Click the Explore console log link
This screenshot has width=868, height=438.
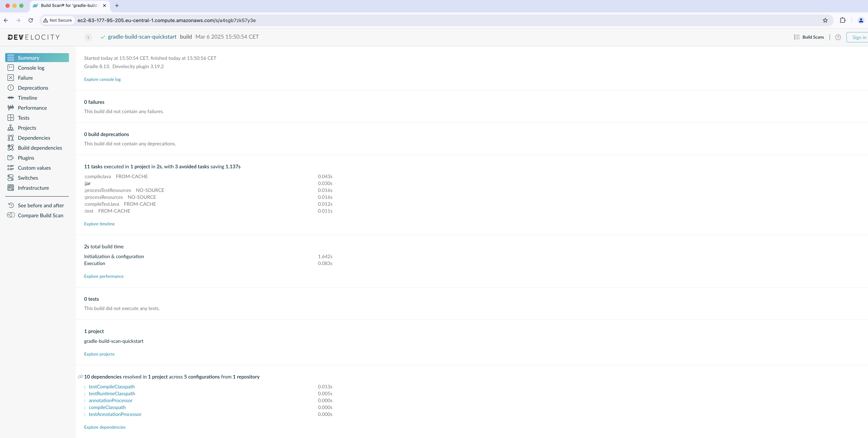(102, 79)
